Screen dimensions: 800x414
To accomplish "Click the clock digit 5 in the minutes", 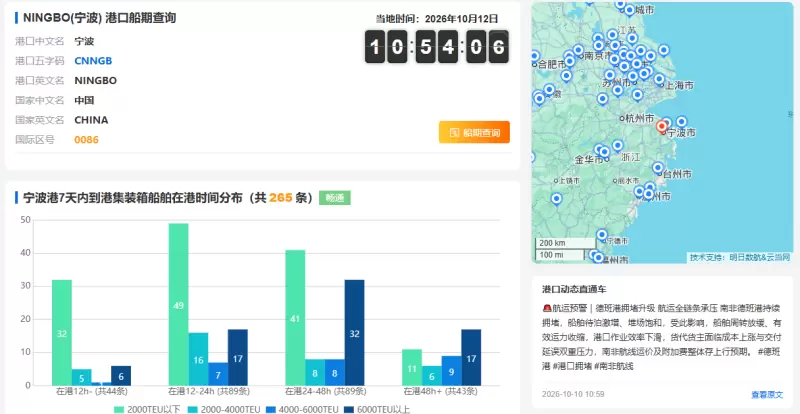I will tap(426, 47).
